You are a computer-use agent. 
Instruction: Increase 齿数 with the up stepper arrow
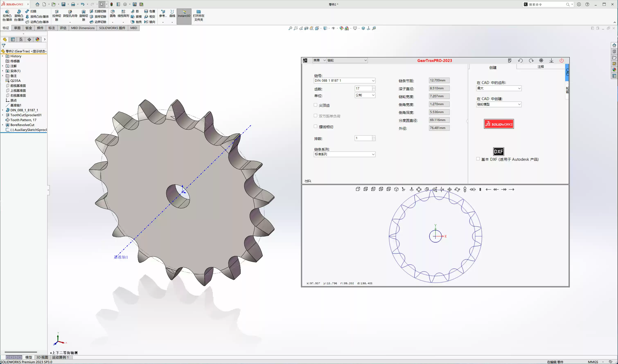click(x=374, y=87)
